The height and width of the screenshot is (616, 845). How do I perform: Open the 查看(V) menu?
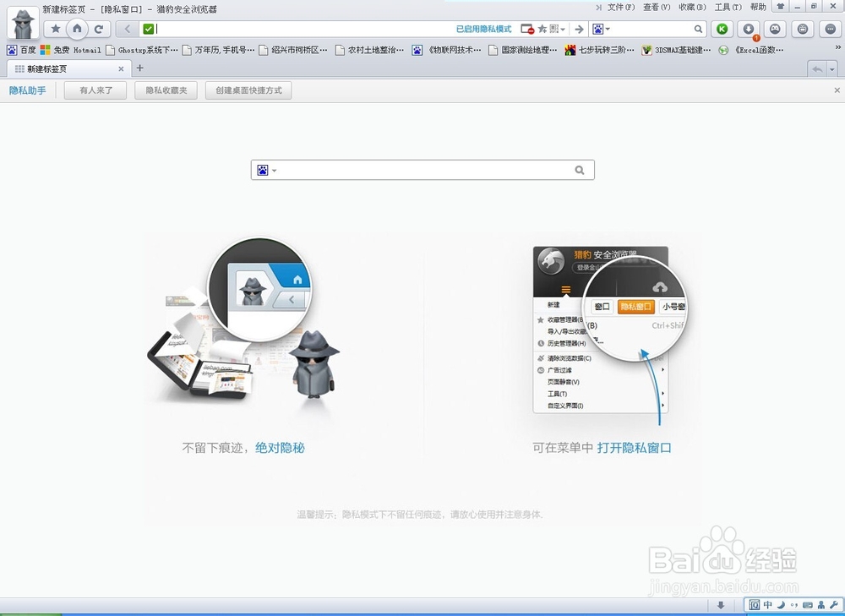657,7
